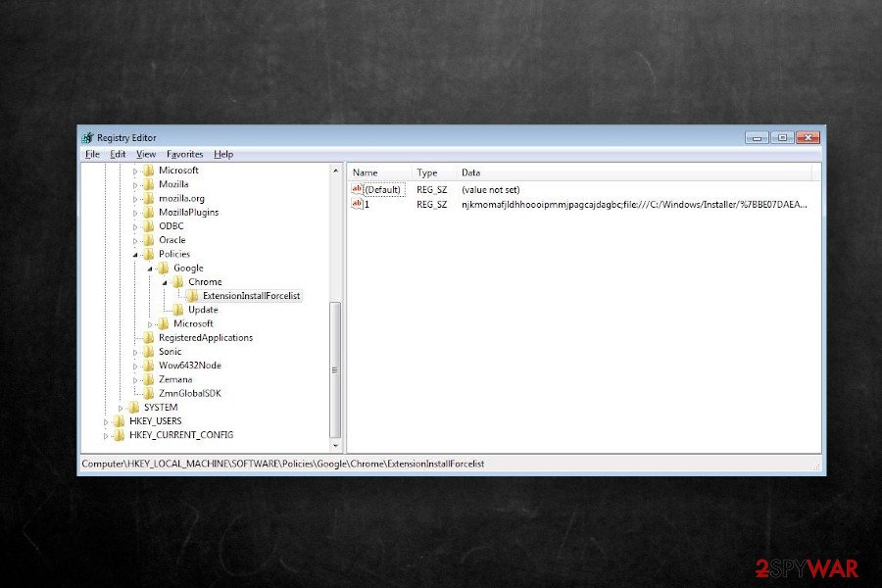Screen dimensions: 882x588
Task: Click the Google folder icon
Action: 163,268
